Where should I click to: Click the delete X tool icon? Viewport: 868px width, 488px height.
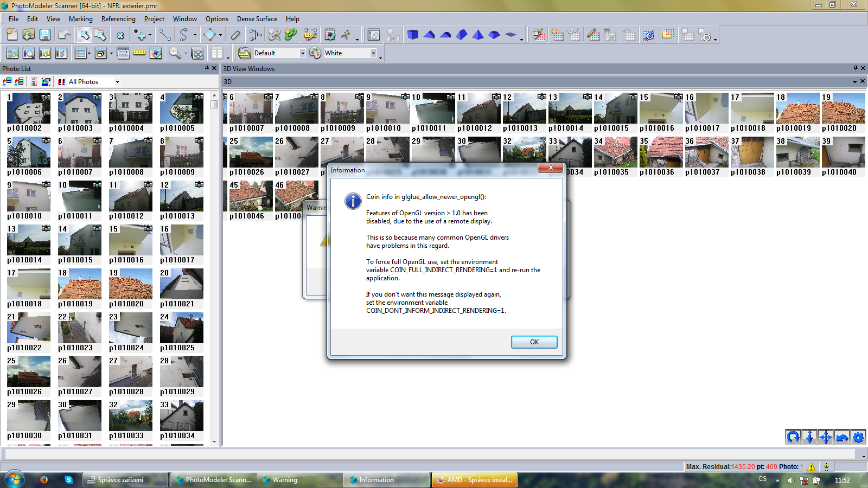tap(120, 35)
